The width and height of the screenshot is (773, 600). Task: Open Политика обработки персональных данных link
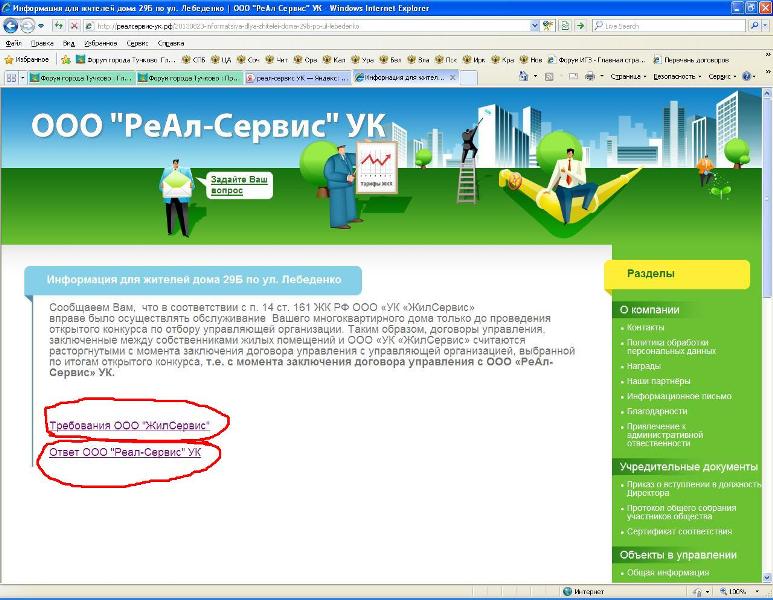671,347
